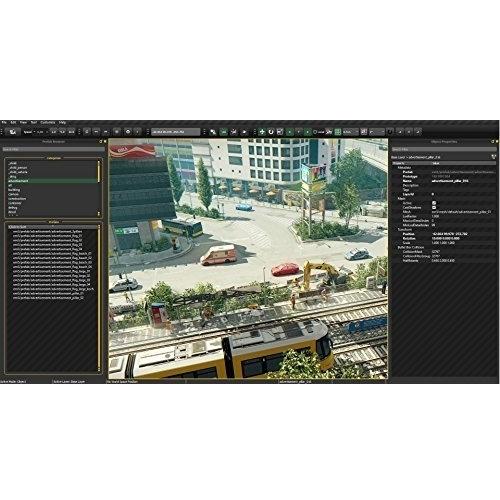Click the green toolbar icon right of coordinates field
The image size is (500, 500).
224,132
